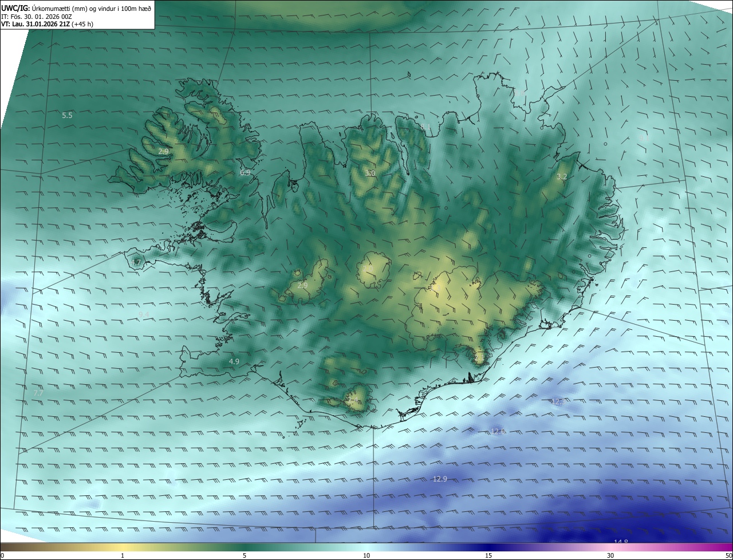Click the 6.9 value label on the map
Screen dimensions: 733x560
pos(245,172)
